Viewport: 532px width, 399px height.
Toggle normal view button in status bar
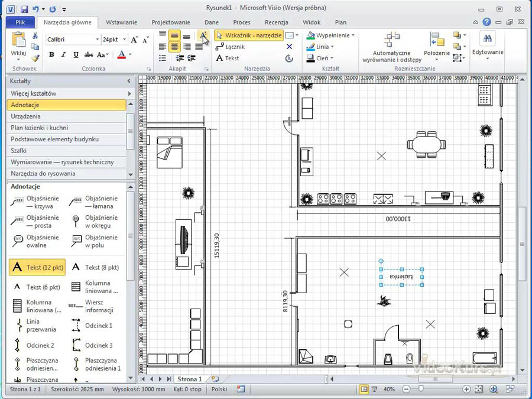364,389
